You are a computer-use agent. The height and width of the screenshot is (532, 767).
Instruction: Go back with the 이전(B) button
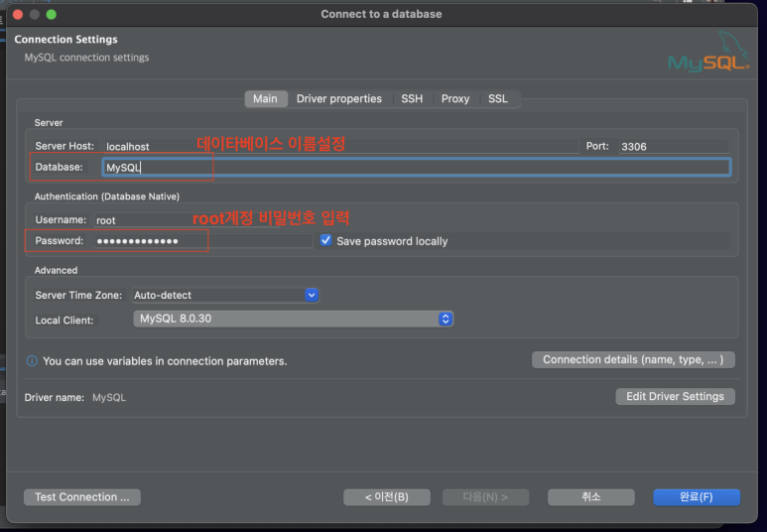coord(387,497)
